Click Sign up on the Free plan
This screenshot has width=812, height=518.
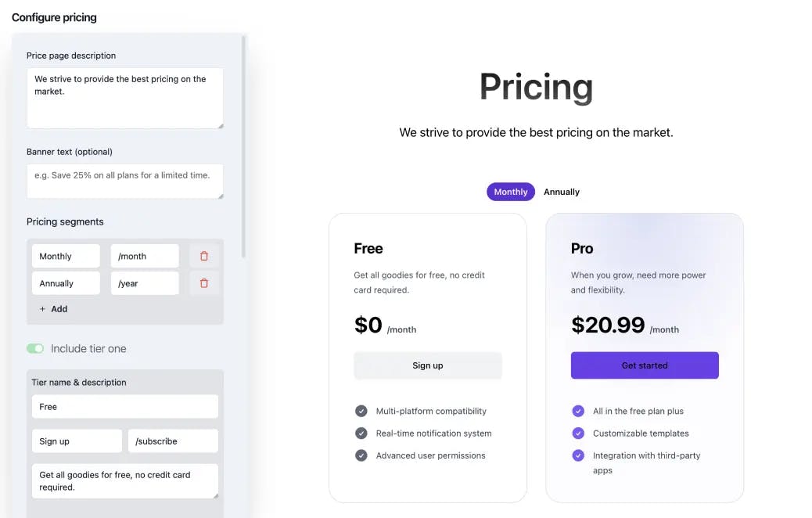pos(427,365)
